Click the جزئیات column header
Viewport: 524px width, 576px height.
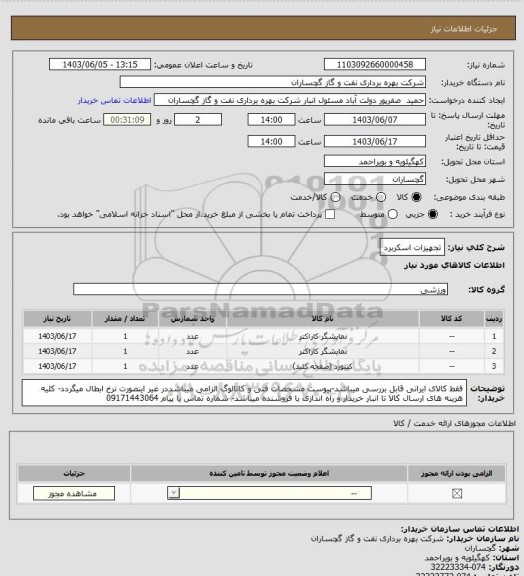click(x=74, y=474)
